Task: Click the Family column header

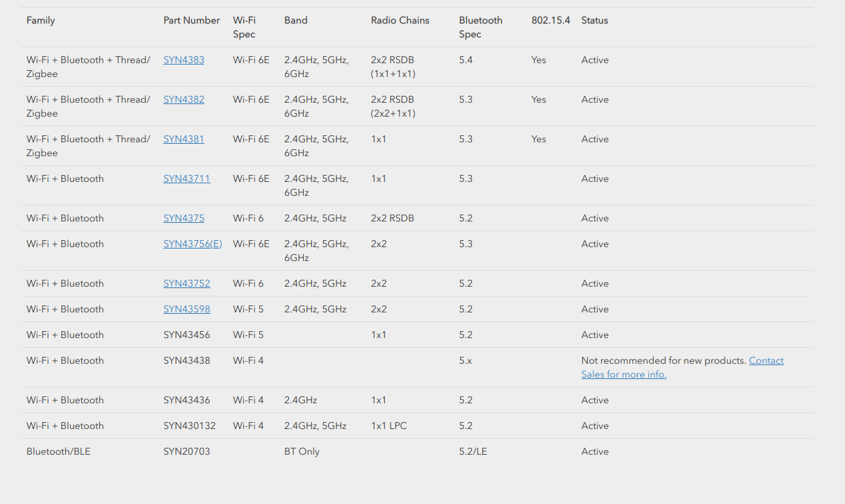Action: point(40,20)
